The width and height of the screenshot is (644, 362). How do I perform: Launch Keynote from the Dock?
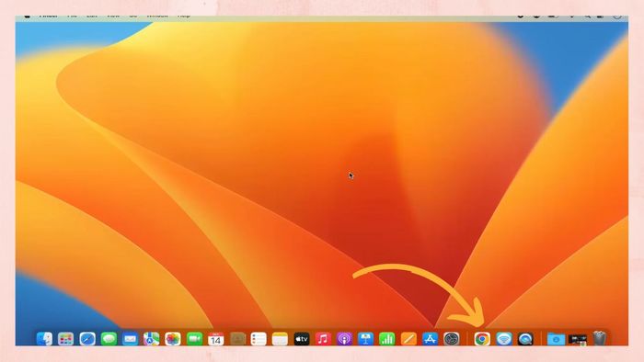pyautogui.click(x=365, y=339)
